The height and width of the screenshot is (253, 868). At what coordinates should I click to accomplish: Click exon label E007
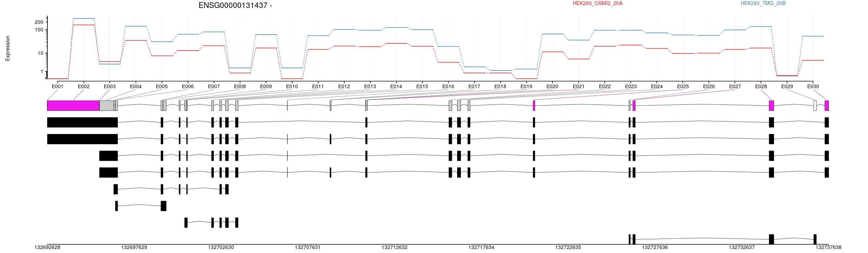point(214,86)
